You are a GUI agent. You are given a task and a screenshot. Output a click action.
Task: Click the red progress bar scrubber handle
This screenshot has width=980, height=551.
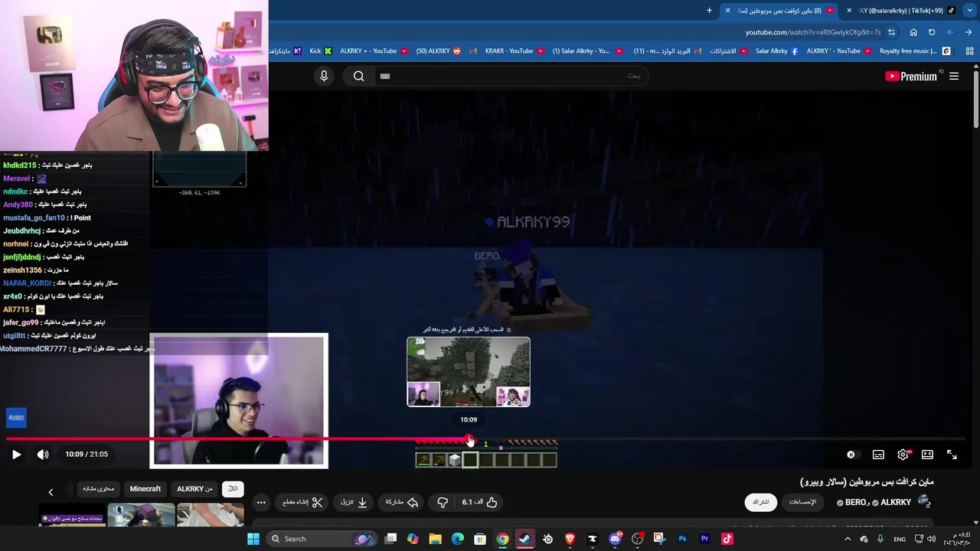coord(469,439)
